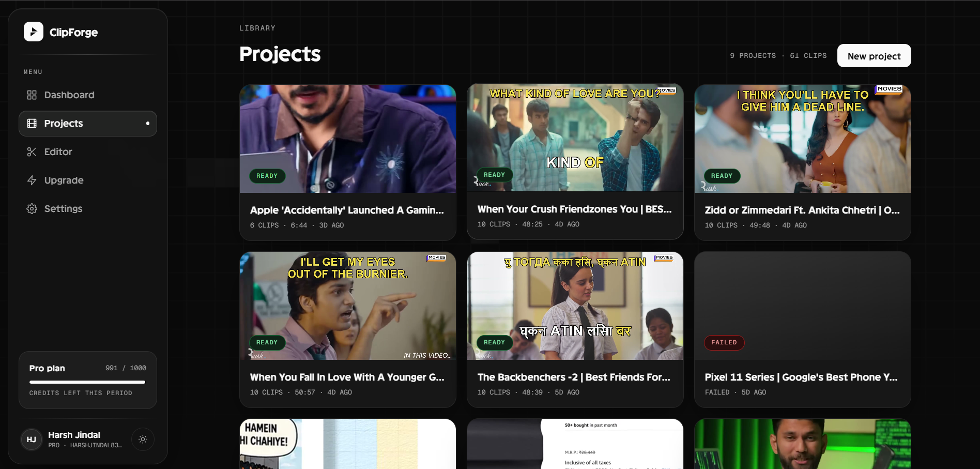980x469 pixels.
Task: Click the title 'Pixel 11 Series | Google's Best Phone Y...'
Action: coord(801,377)
